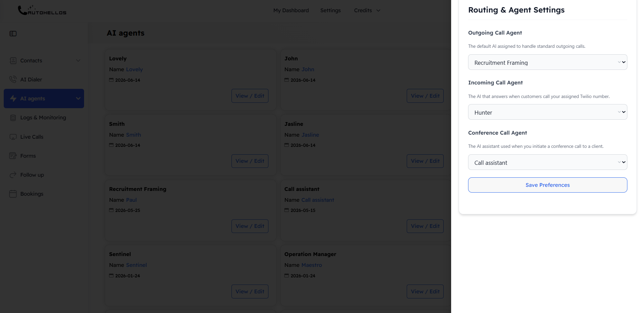This screenshot has width=644, height=313.
Task: Click View / Edit on Jasline card
Action: point(425,161)
